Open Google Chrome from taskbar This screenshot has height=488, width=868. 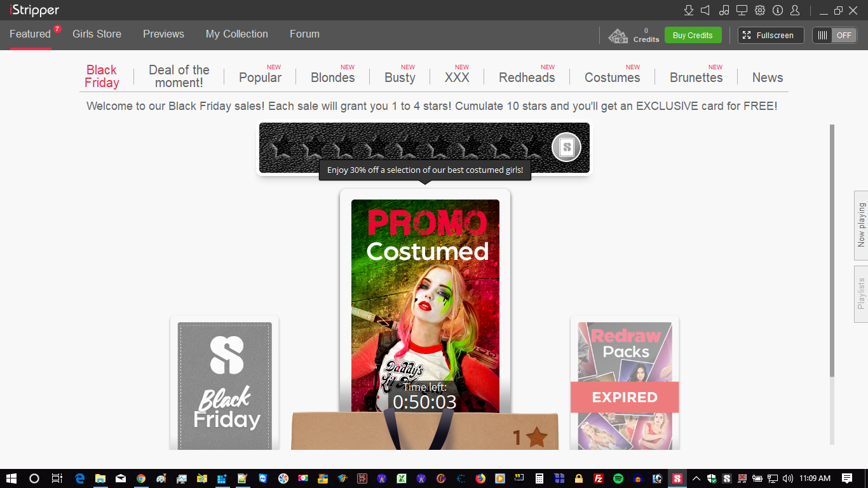coord(141,478)
